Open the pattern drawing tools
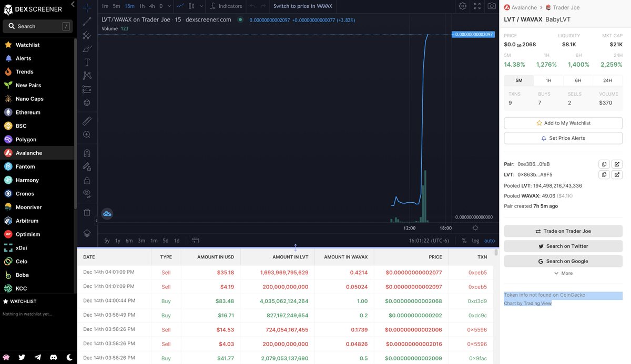The image size is (631, 364). click(87, 76)
